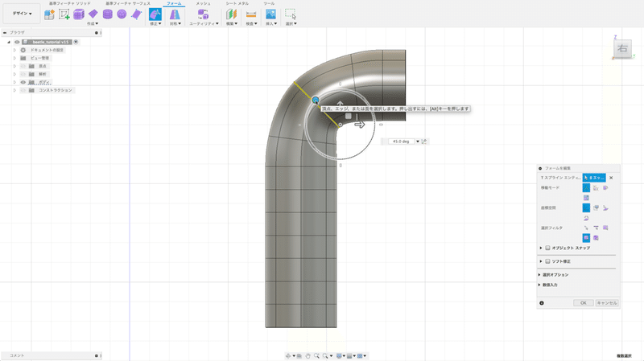This screenshot has width=644, height=361.
Task: Select the form Face tool
Action: tap(136, 14)
